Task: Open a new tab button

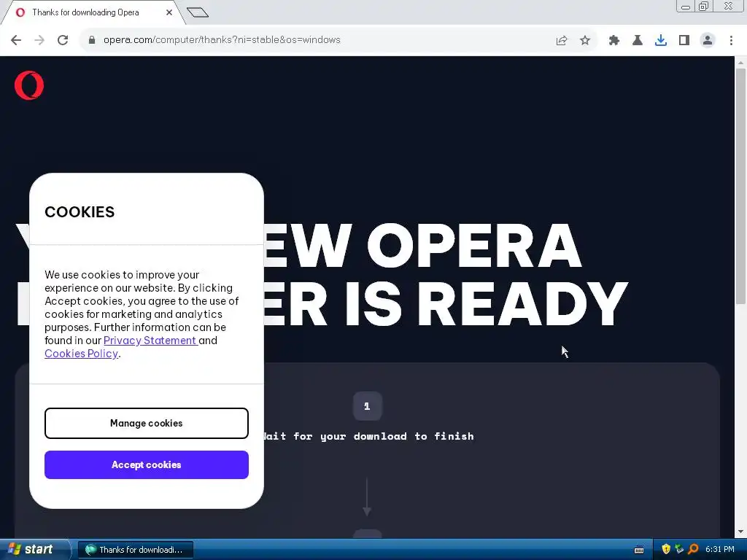Action: tap(197, 12)
